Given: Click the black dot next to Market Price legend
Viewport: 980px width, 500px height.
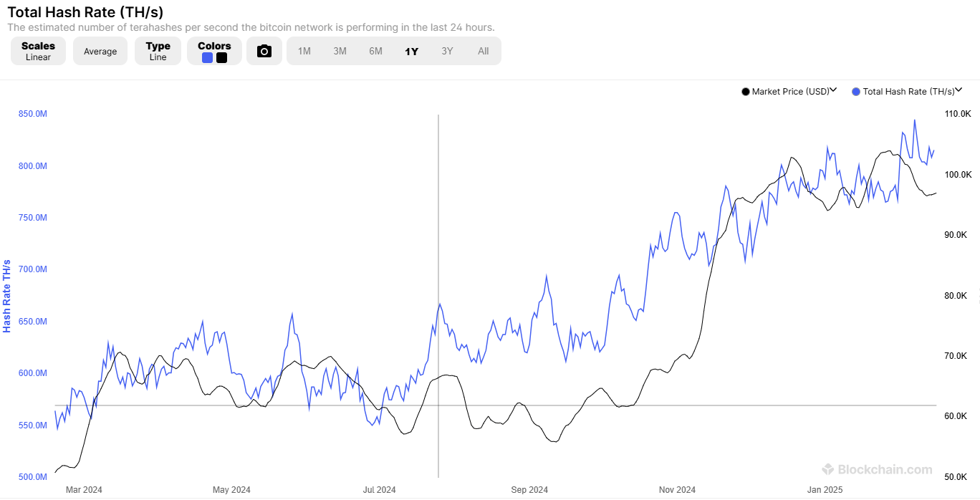Looking at the screenshot, I should pyautogui.click(x=745, y=91).
